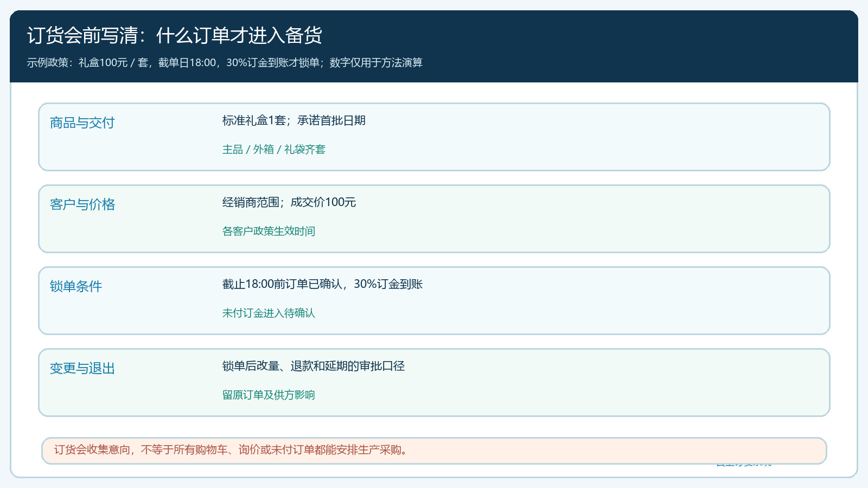Select the "商品与交付" card heading
The image size is (868, 488).
click(x=82, y=123)
